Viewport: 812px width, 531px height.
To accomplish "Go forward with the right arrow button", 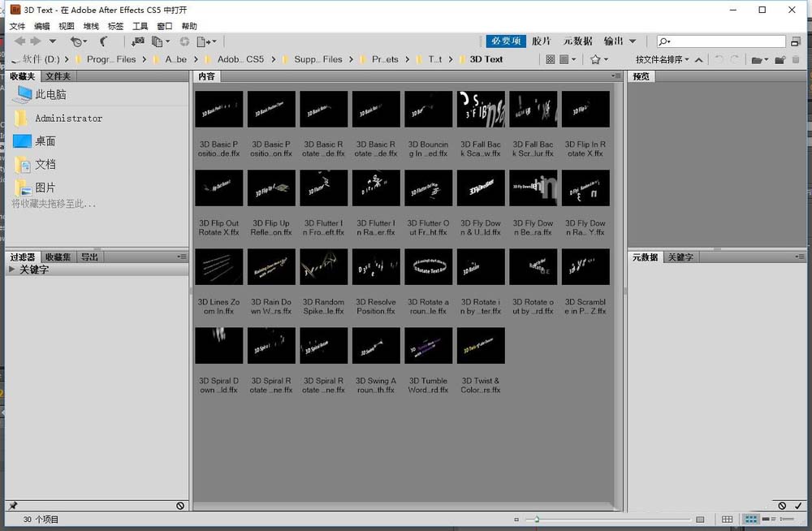I will pyautogui.click(x=36, y=41).
